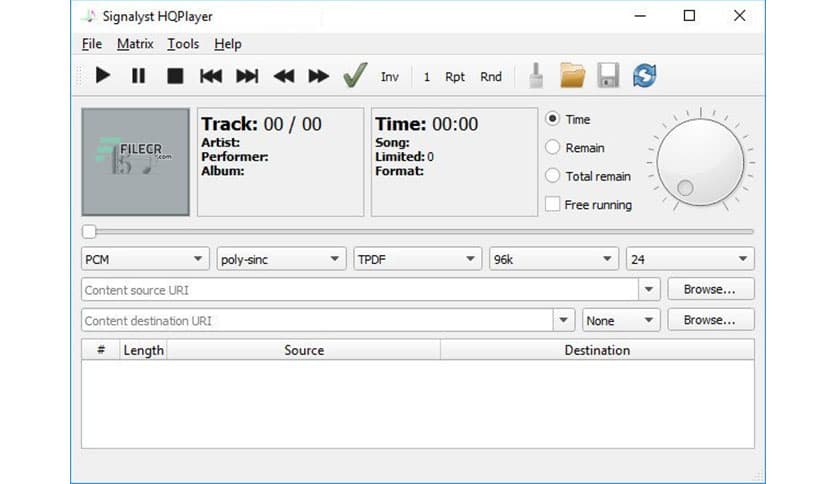836x484 pixels.
Task: Open the 96k sample rate dropdown
Action: (x=553, y=259)
